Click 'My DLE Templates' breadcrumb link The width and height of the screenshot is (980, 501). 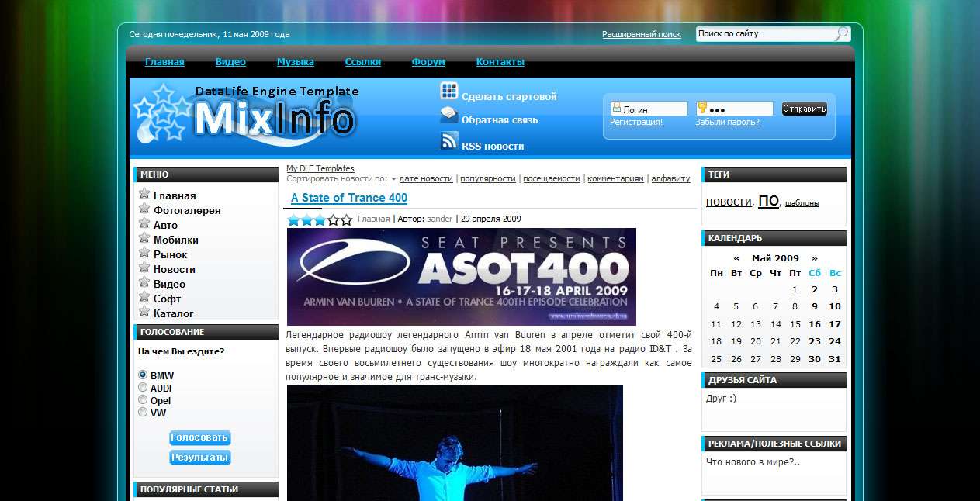[320, 168]
